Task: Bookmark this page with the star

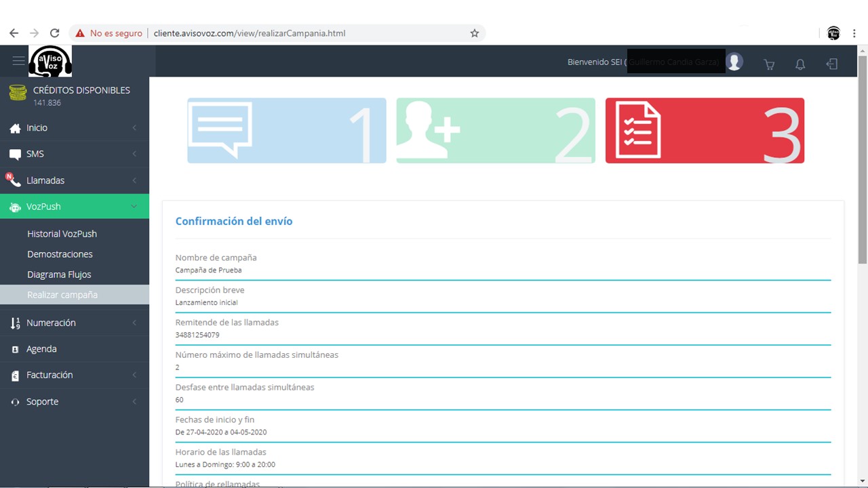Action: (x=475, y=33)
